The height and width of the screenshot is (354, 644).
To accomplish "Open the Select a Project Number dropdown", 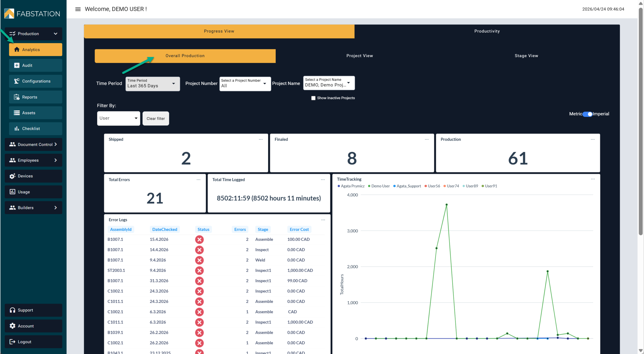I will 245,84.
